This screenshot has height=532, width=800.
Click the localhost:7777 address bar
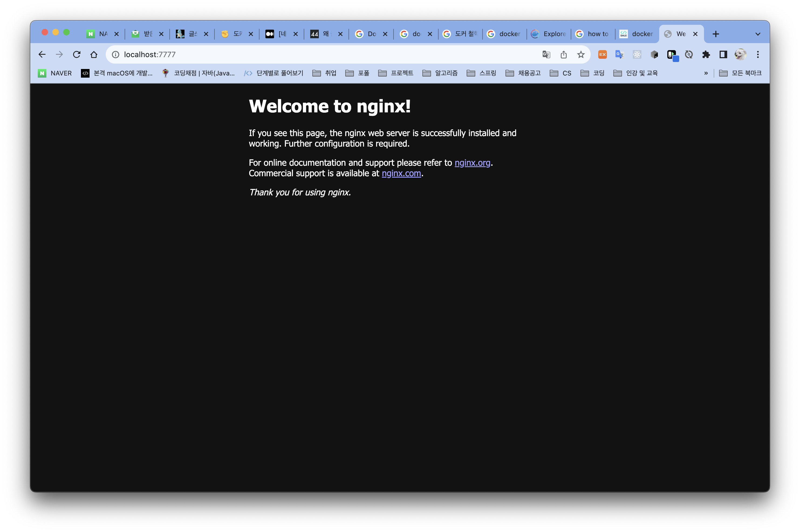pyautogui.click(x=306, y=54)
